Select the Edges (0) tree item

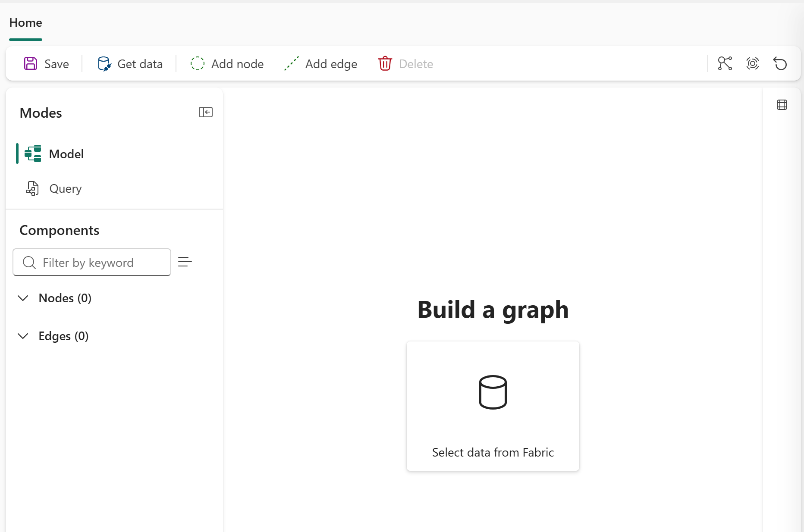click(x=63, y=336)
